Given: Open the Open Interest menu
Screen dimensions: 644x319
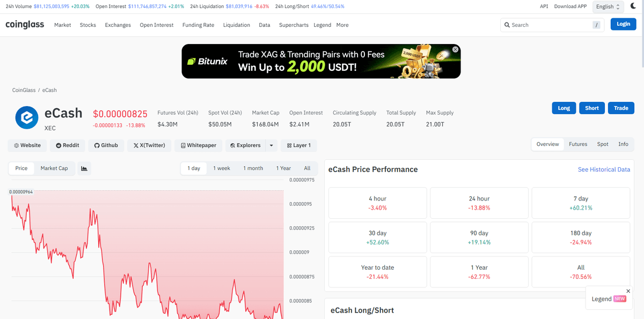Looking at the screenshot, I should tap(157, 25).
